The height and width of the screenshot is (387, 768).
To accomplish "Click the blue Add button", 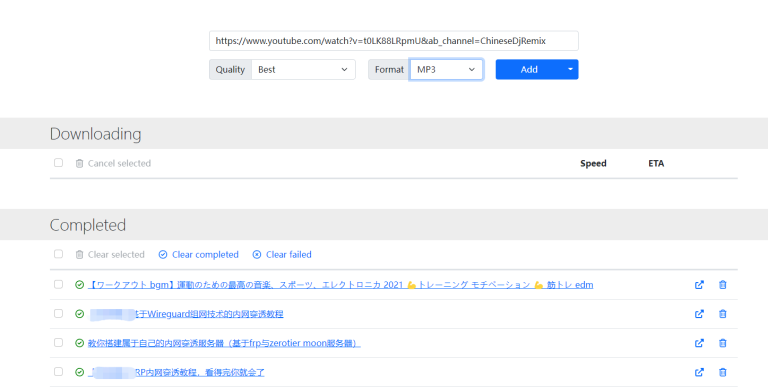I will (x=529, y=70).
